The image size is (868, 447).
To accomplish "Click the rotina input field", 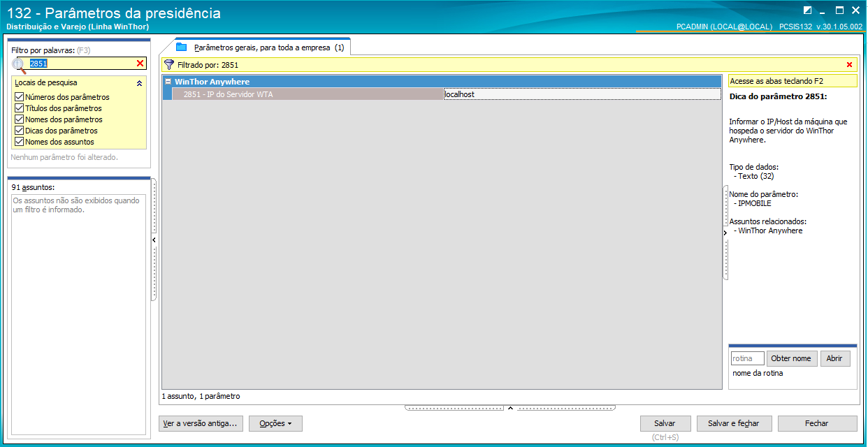I will point(747,358).
